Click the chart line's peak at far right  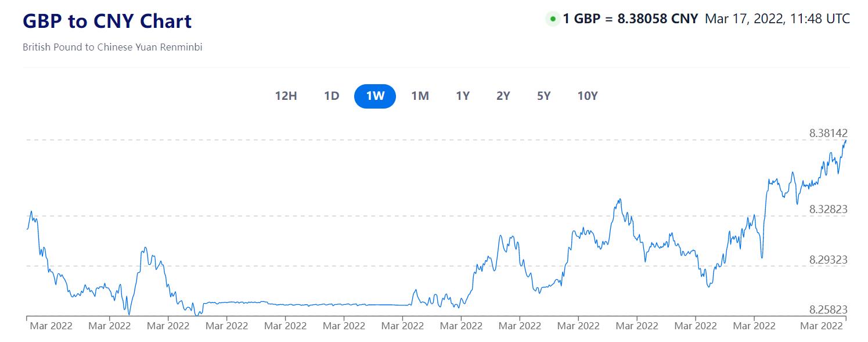[845, 141]
